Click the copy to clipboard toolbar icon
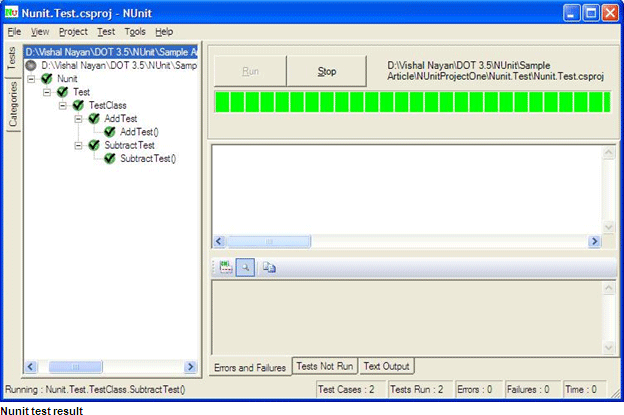Screen dimensions: 624x415 click(269, 267)
